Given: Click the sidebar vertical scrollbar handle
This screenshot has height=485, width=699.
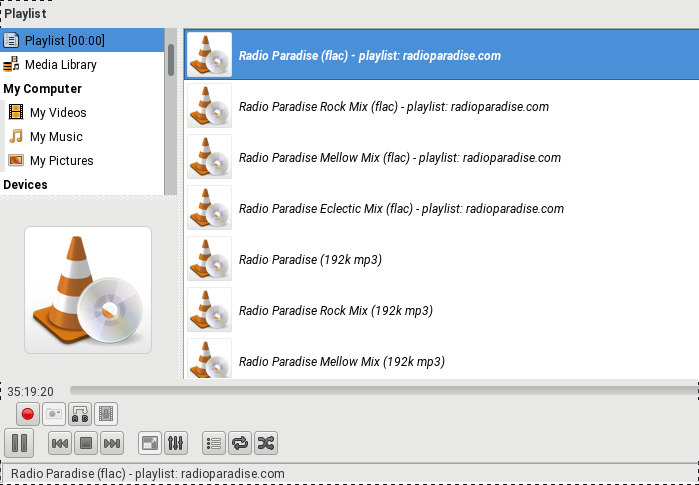Looking at the screenshot, I should (x=171, y=59).
